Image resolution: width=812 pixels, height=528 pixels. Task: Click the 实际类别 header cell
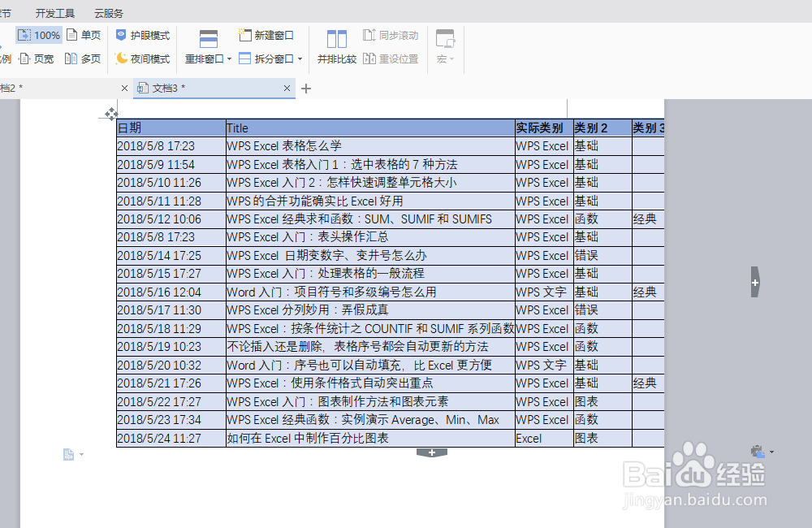[x=544, y=128]
